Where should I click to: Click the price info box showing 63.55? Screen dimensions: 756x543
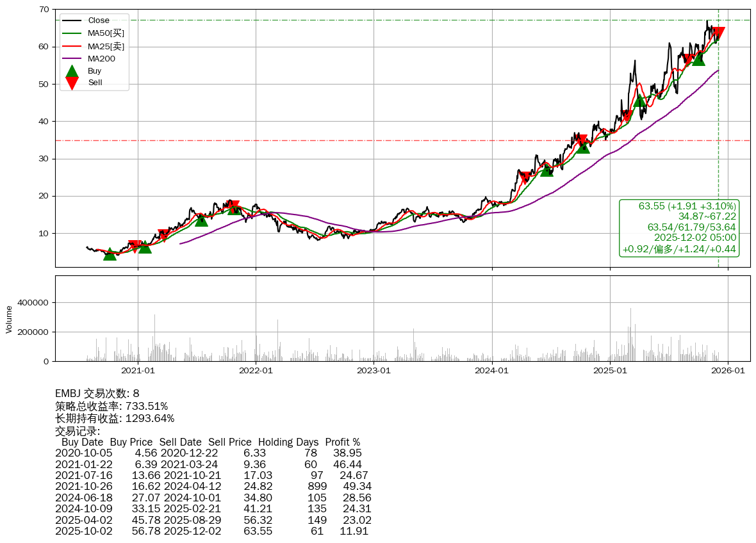tap(679, 227)
